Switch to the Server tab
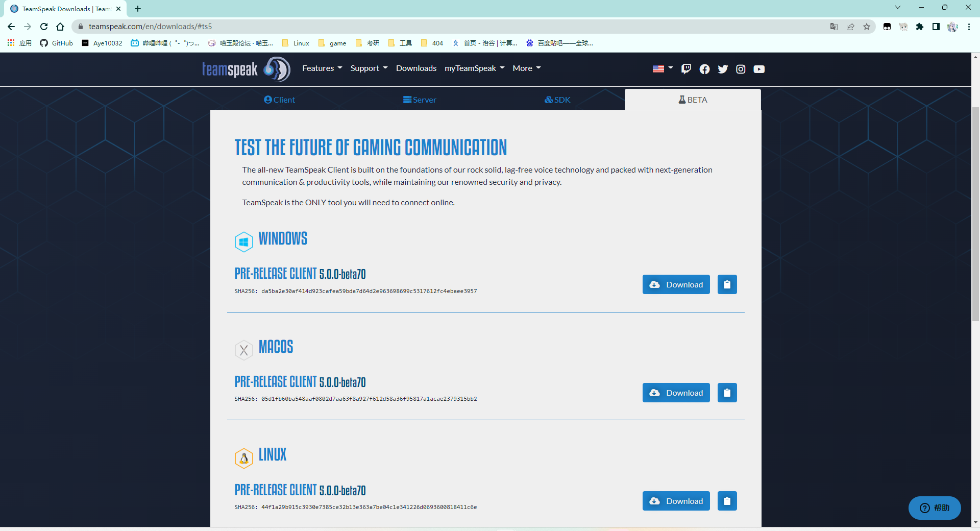Screen dimensions: 980x531 pos(420,100)
